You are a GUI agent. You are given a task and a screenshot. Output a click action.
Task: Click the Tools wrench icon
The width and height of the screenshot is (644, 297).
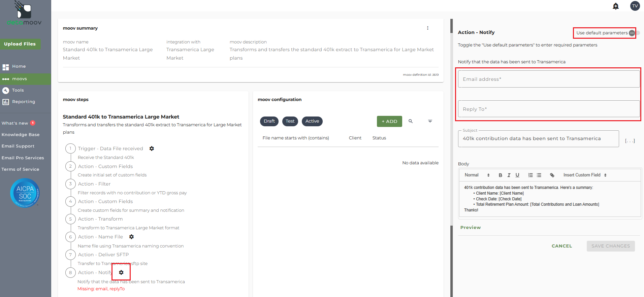point(6,90)
